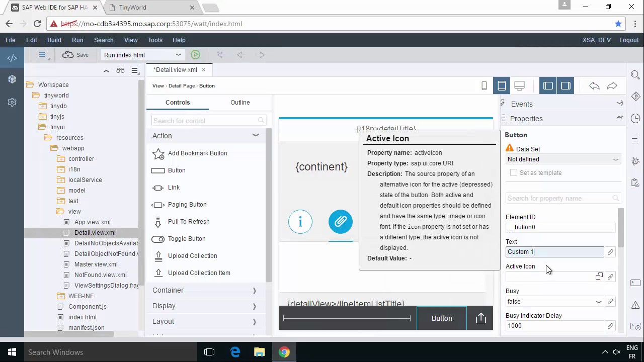644x362 pixels.
Task: Open the Problems clipboard-check icon in right sidebar
Action: [635, 183]
